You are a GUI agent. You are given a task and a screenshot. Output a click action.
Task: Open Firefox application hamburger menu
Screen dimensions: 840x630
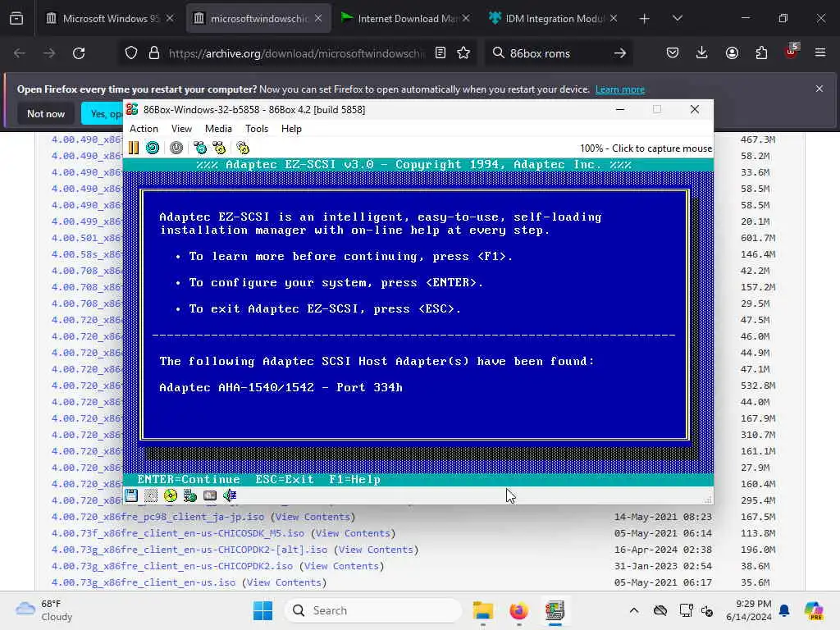pos(820,53)
